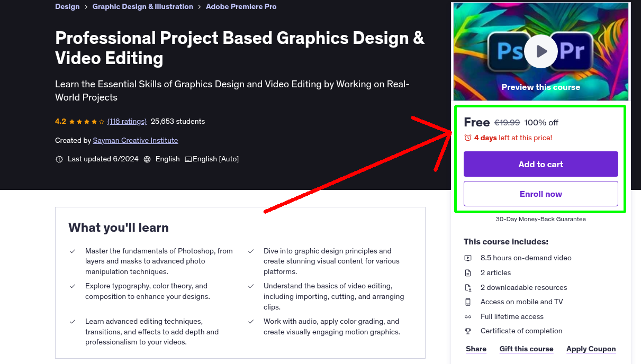Click the checkmark beside Master the fundamentals of Photoshop
Viewport: 641px width, 364px height.
[73, 251]
